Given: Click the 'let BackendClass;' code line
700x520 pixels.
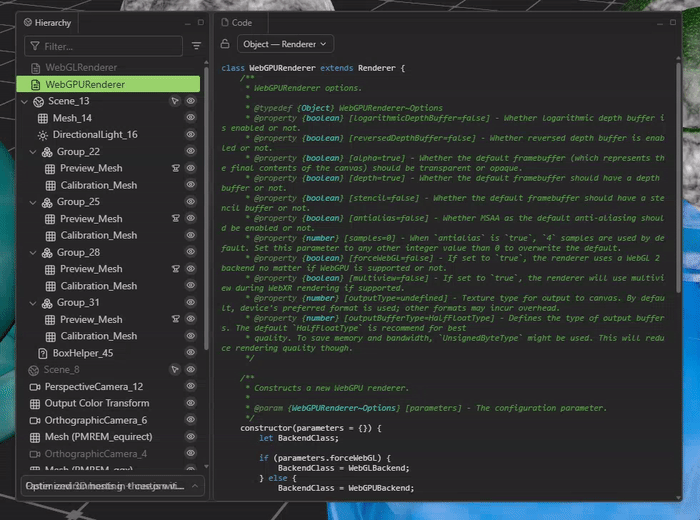Looking at the screenshot, I should pyautogui.click(x=299, y=438).
